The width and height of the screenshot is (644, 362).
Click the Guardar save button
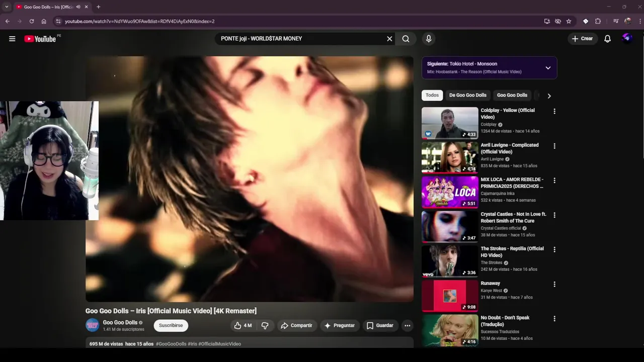coord(380,326)
